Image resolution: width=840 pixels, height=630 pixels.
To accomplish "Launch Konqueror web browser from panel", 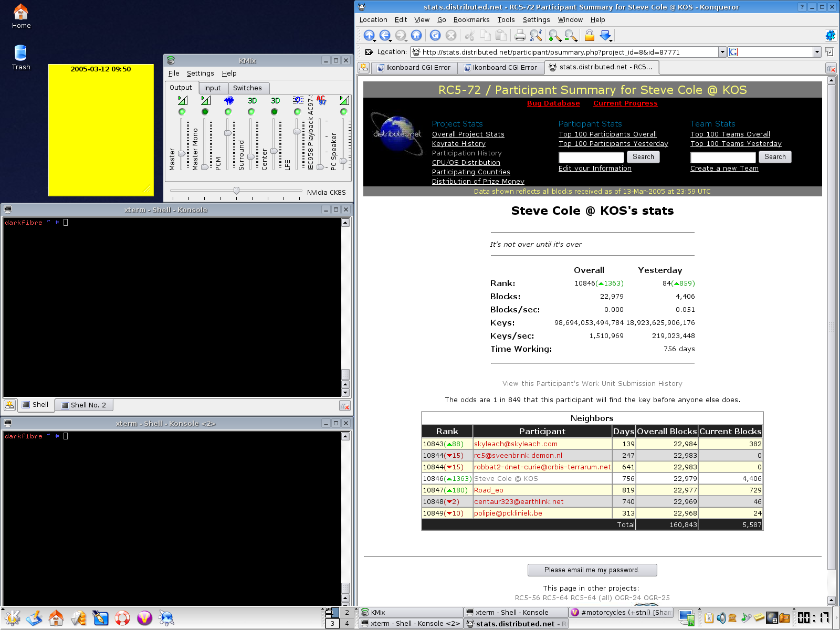I will 166,618.
